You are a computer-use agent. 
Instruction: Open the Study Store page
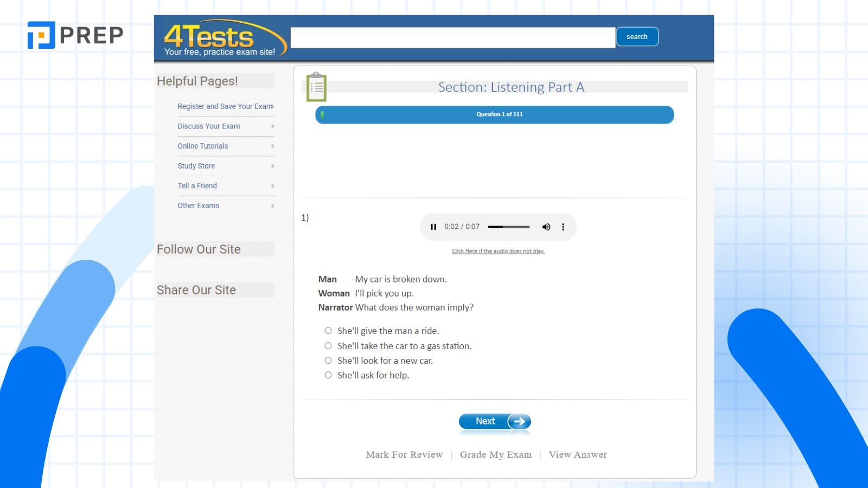pyautogui.click(x=196, y=166)
